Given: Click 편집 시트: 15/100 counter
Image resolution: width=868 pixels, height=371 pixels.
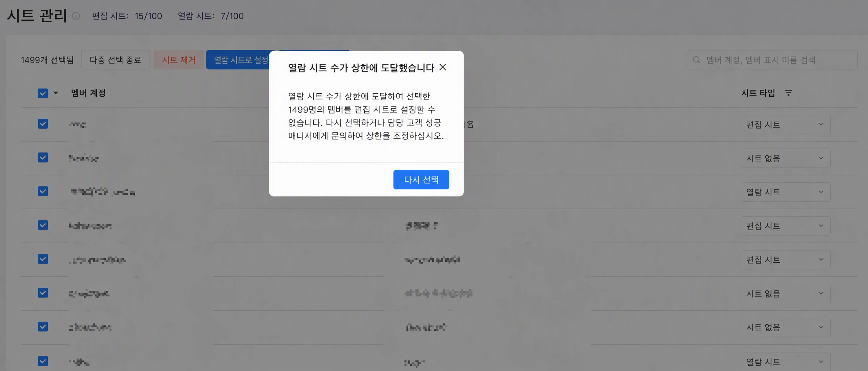Looking at the screenshot, I should point(127,16).
